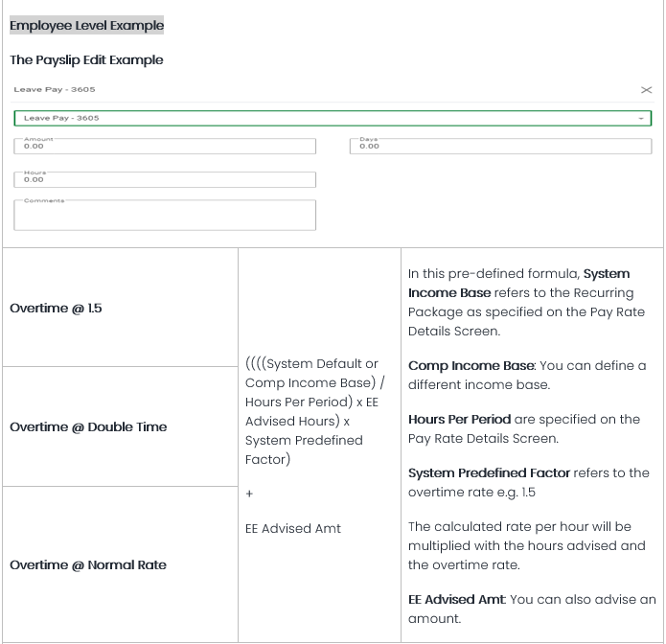Click the Leave Pay - 3605 dialog title
The image size is (666, 644).
coord(55,90)
